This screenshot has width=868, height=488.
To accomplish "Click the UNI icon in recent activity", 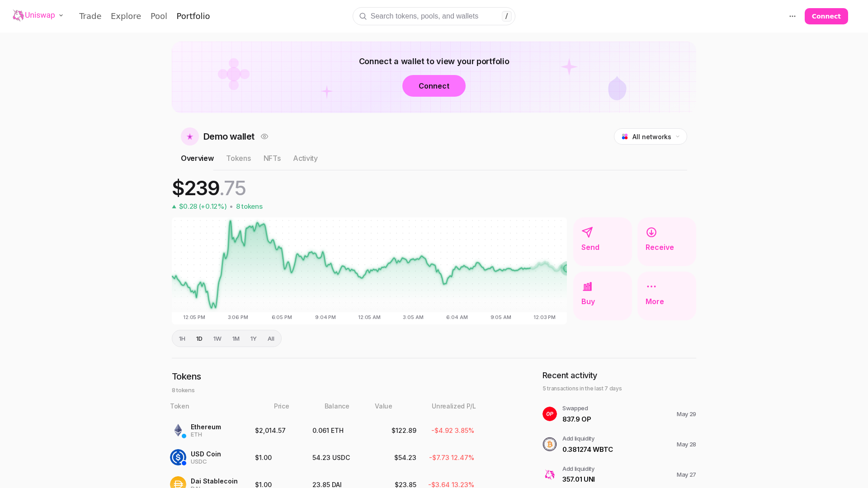I will point(550,474).
